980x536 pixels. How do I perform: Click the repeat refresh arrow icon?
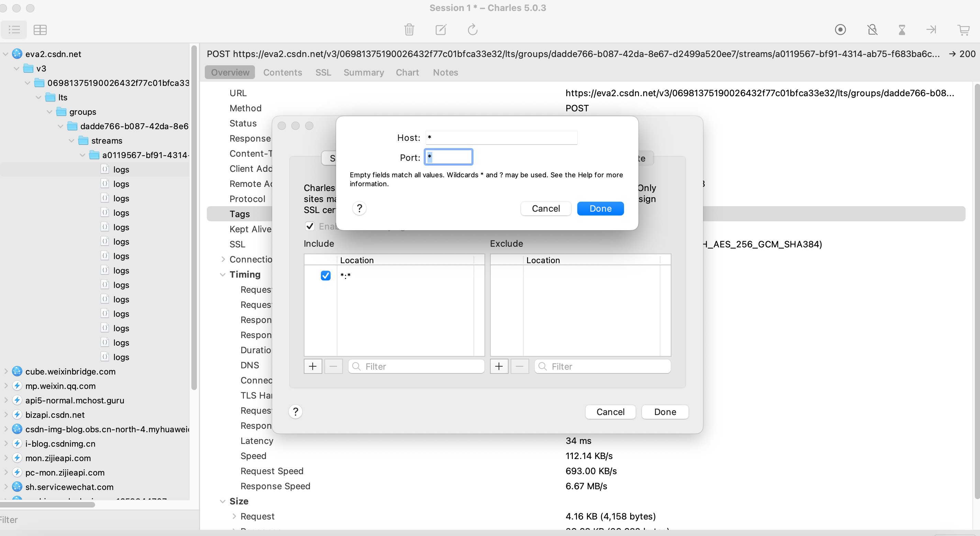click(472, 29)
